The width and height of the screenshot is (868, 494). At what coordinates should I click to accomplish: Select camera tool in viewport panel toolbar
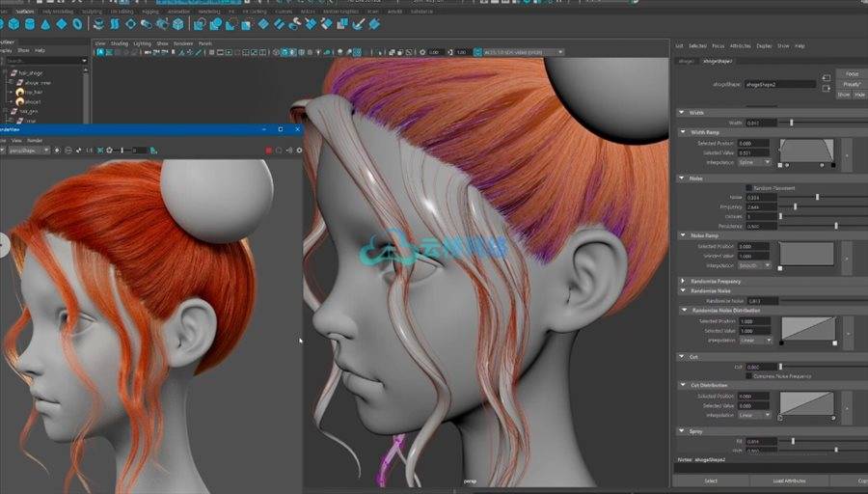coord(99,52)
